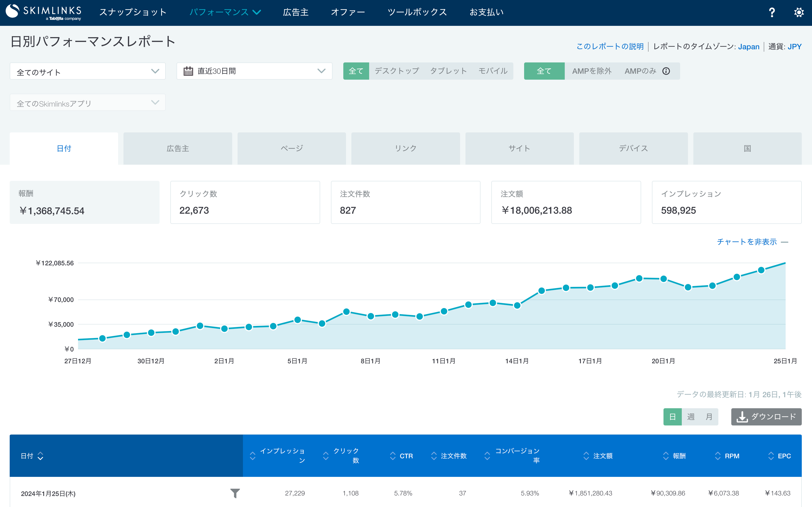Open the settings gear icon
812x507 pixels.
799,12
